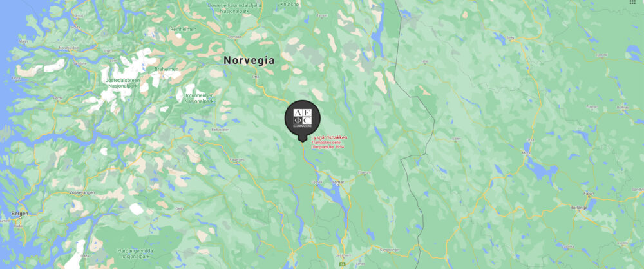This screenshot has height=269, width=644.
Task: Click the Reinheimen park label
Action: (183, 29)
